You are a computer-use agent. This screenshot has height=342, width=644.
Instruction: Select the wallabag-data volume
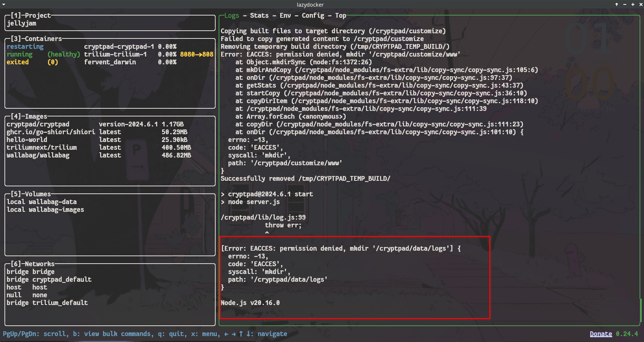110,202
